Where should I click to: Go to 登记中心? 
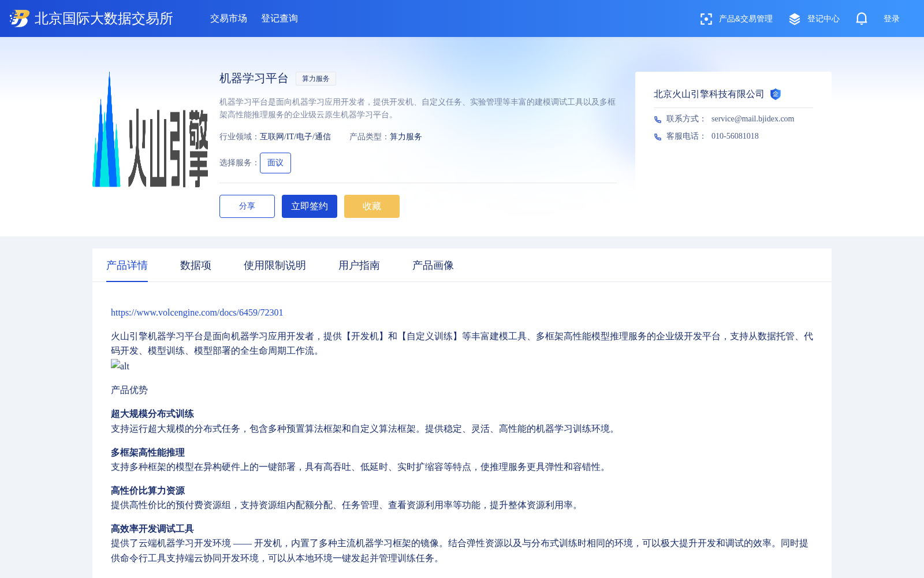pyautogui.click(x=824, y=19)
